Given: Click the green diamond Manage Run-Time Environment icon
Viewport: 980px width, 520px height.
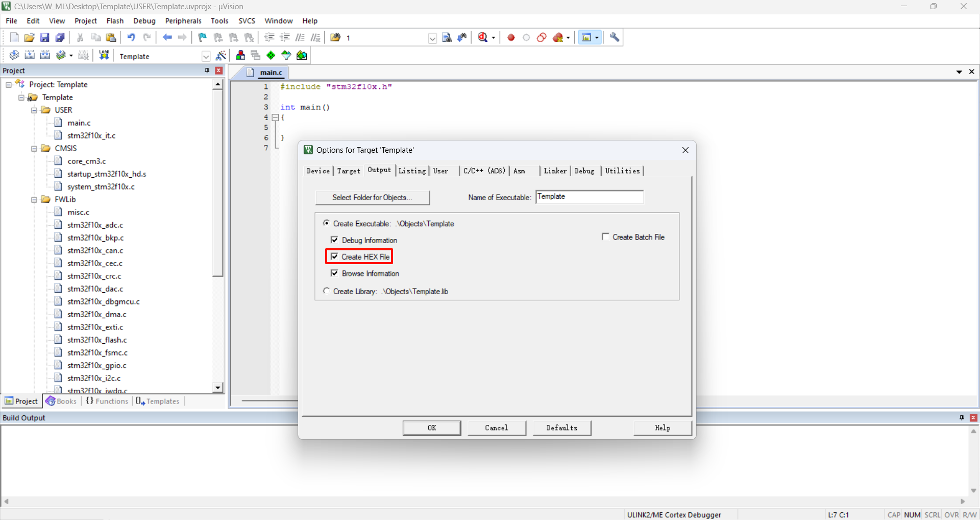Looking at the screenshot, I should coord(271,55).
